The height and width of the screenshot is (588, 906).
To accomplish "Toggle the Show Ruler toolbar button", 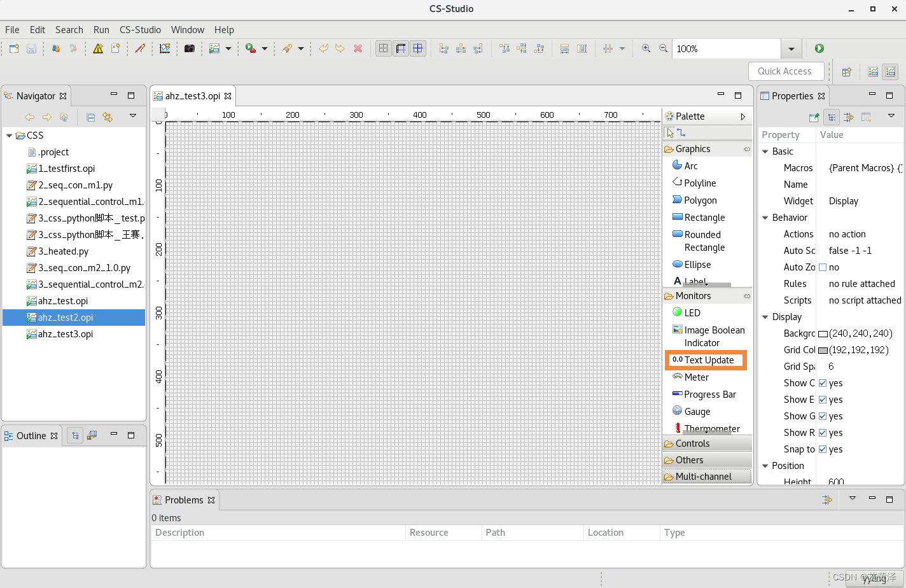I will (x=401, y=48).
